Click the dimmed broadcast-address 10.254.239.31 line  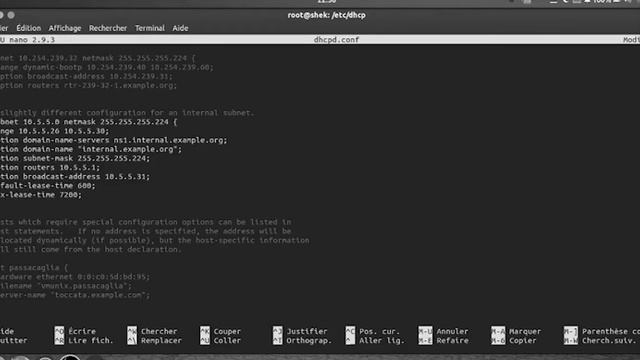pyautogui.click(x=87, y=76)
